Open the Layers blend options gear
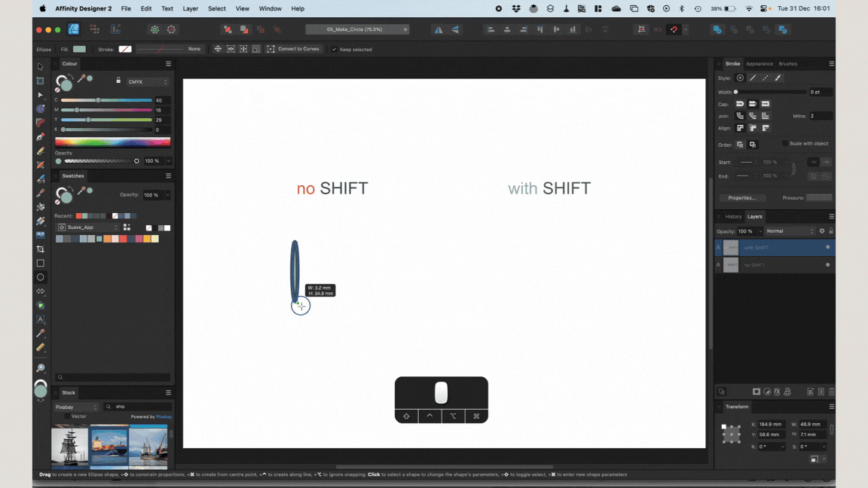 pyautogui.click(x=822, y=231)
